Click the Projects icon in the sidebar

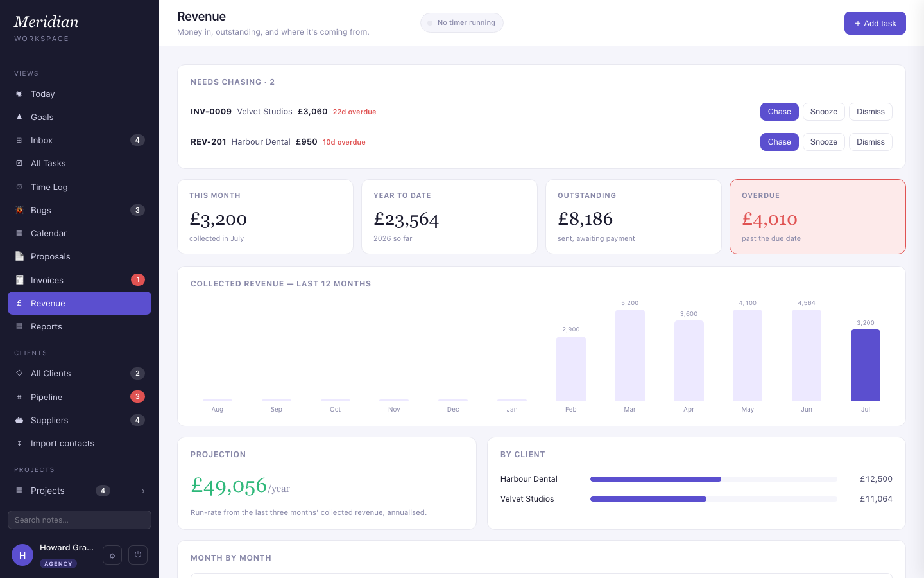[x=19, y=491]
